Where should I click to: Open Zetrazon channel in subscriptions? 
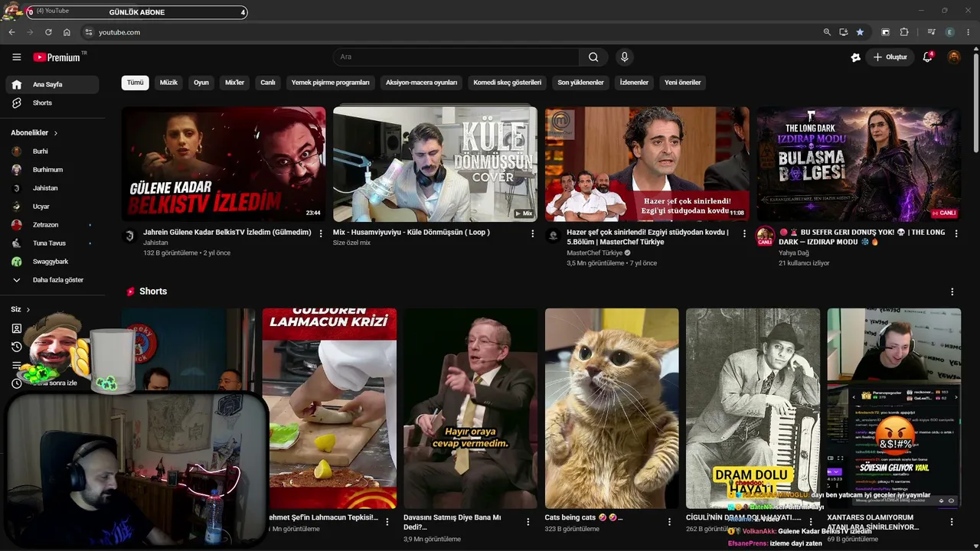pyautogui.click(x=52, y=225)
